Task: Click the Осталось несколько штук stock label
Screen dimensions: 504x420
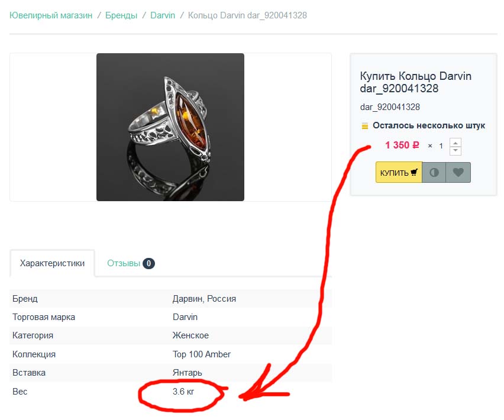Action: pos(429,125)
